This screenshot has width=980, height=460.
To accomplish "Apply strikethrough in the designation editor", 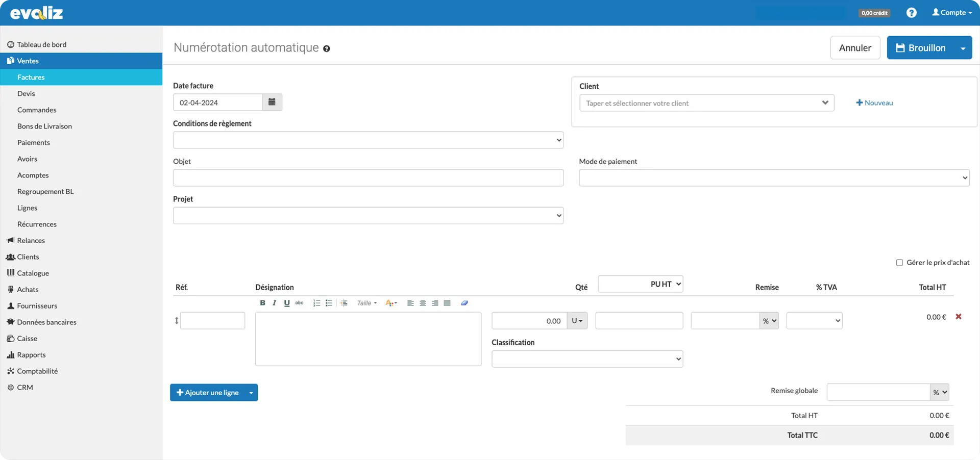I will coord(299,303).
